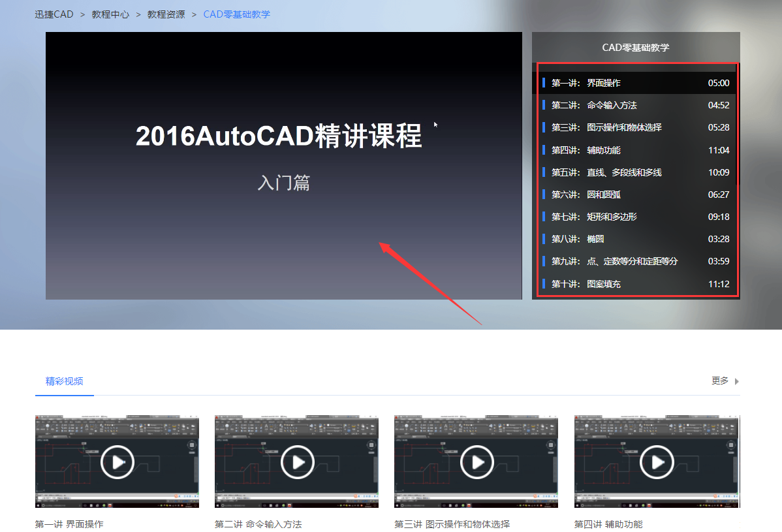Open the 更多 videos link
This screenshot has width=782, height=532.
pos(719,381)
